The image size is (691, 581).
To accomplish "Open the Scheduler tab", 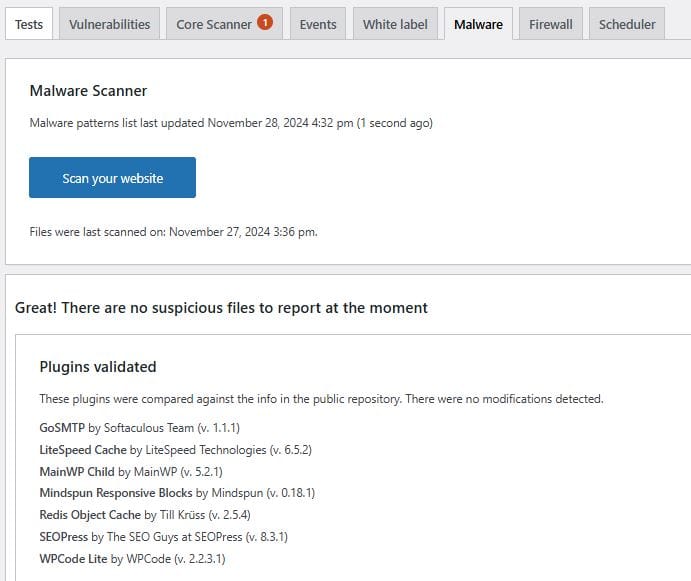I will (x=627, y=24).
